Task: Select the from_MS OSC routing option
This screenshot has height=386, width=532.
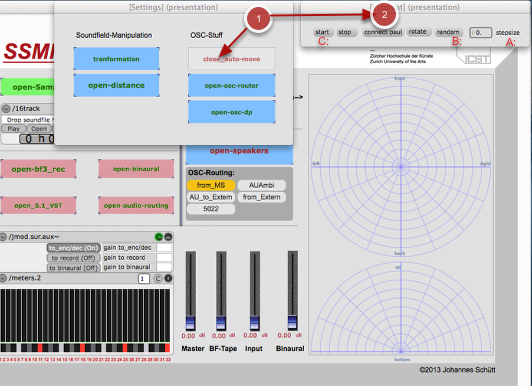Action: click(211, 185)
